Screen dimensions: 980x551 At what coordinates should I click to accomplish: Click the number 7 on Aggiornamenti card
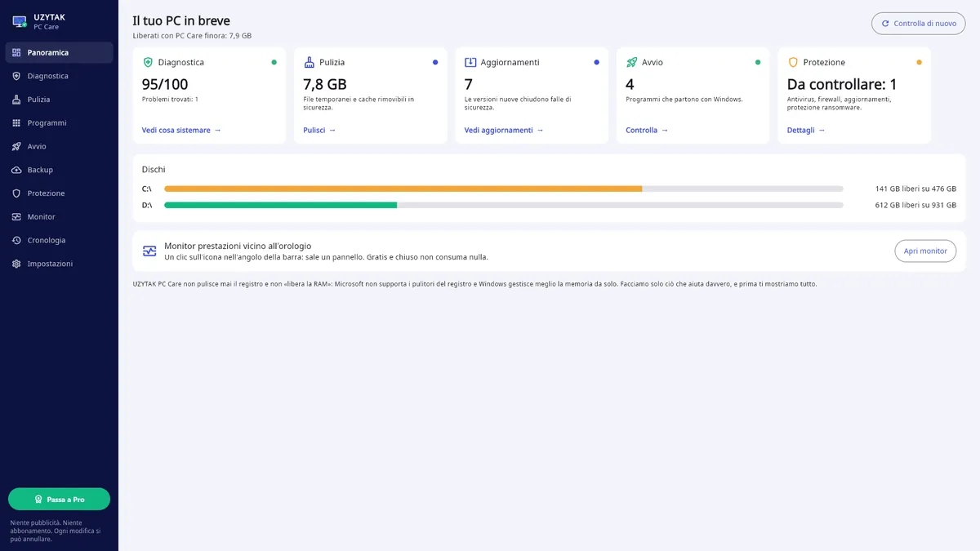point(469,84)
